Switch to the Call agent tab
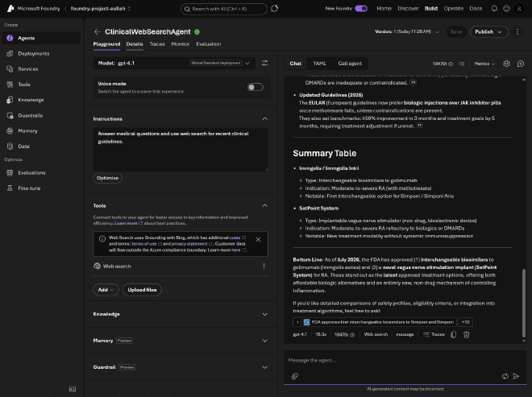Viewport: 532px width, 397px height. click(x=350, y=64)
